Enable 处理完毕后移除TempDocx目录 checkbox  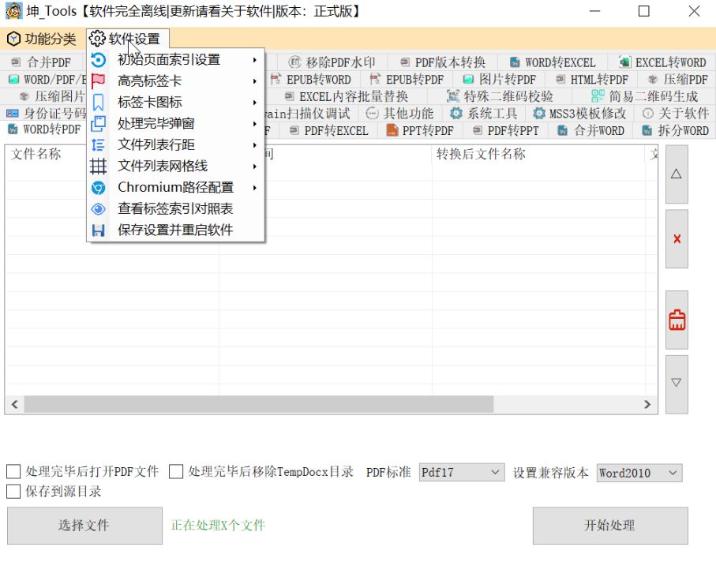pyautogui.click(x=176, y=471)
